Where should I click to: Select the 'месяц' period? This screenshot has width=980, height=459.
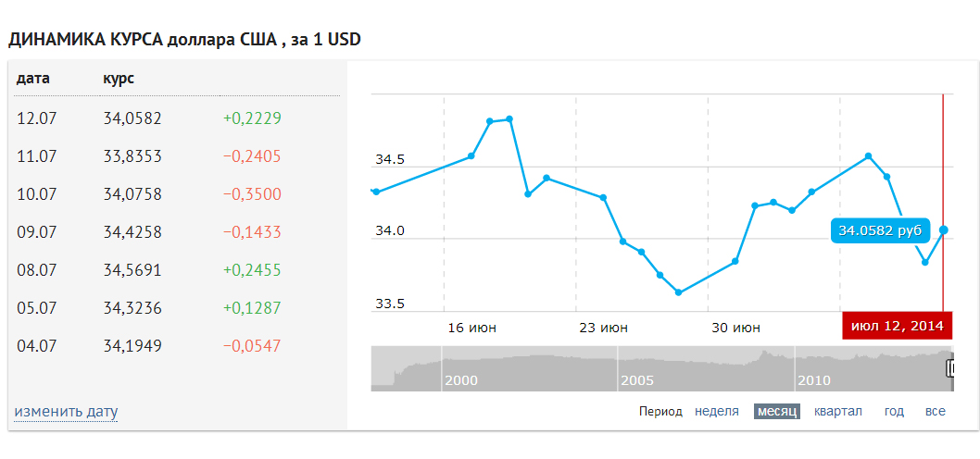point(776,412)
